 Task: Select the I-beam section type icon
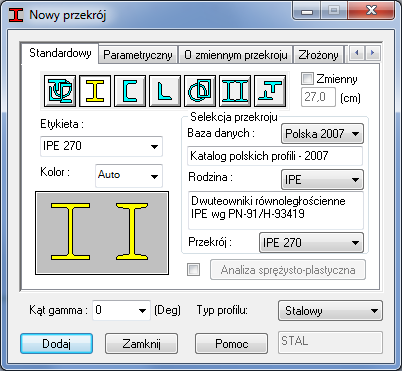pyautogui.click(x=95, y=91)
